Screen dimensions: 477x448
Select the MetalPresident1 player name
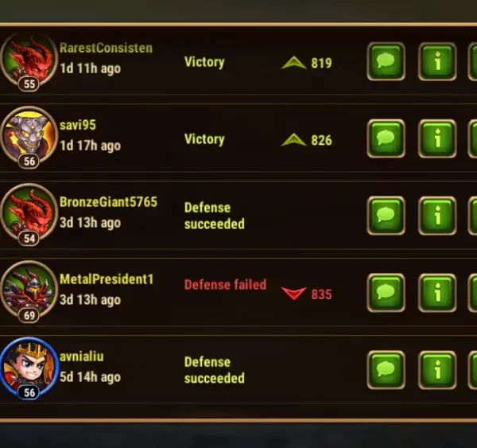click(107, 279)
